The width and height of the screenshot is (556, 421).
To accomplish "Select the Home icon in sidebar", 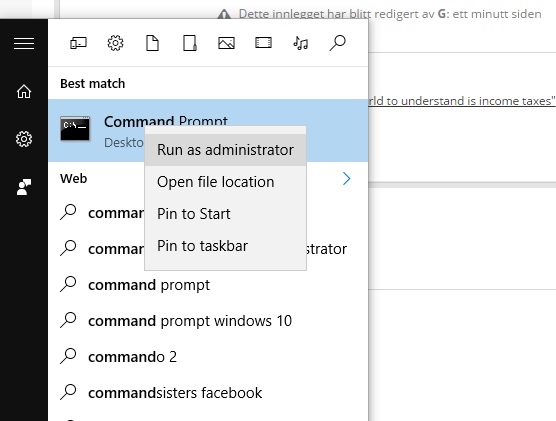I will click(24, 91).
